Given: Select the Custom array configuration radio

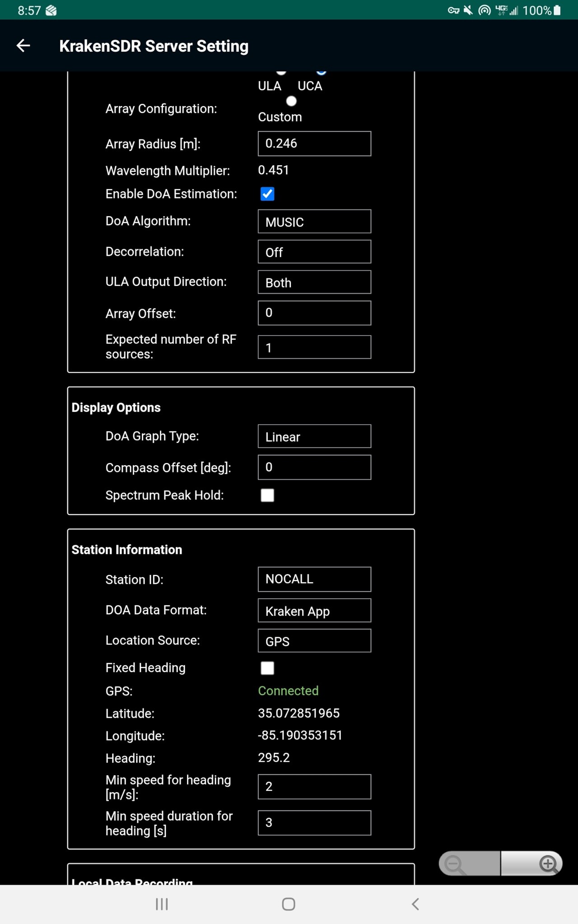Looking at the screenshot, I should point(291,102).
